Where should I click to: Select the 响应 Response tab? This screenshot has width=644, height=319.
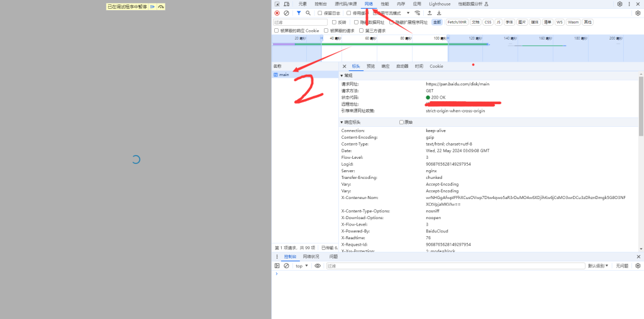click(386, 66)
